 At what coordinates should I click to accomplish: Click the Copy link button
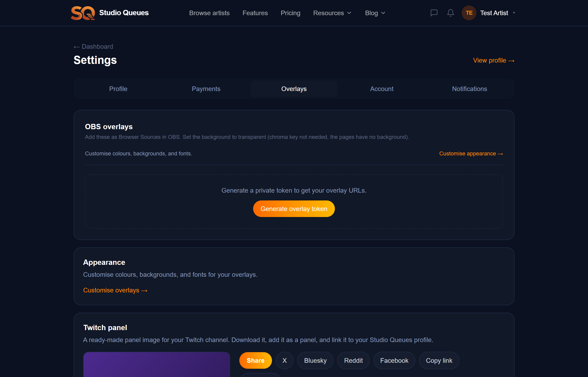(x=439, y=361)
